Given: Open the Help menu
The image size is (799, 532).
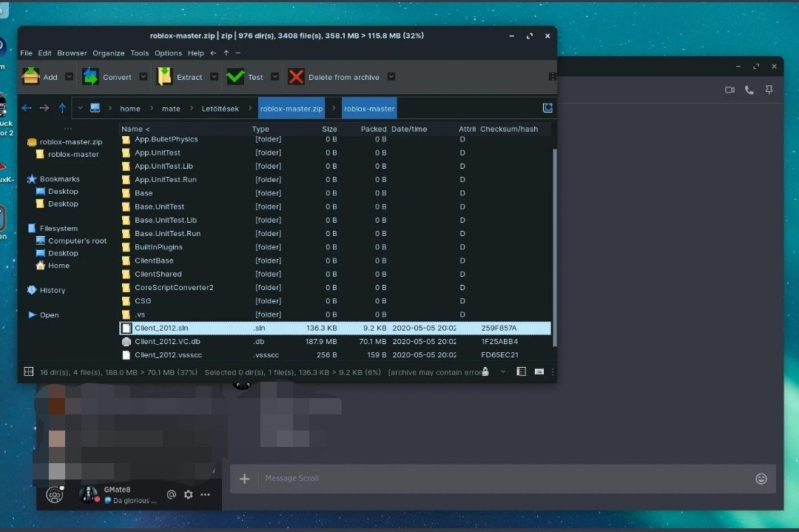Looking at the screenshot, I should (x=195, y=53).
